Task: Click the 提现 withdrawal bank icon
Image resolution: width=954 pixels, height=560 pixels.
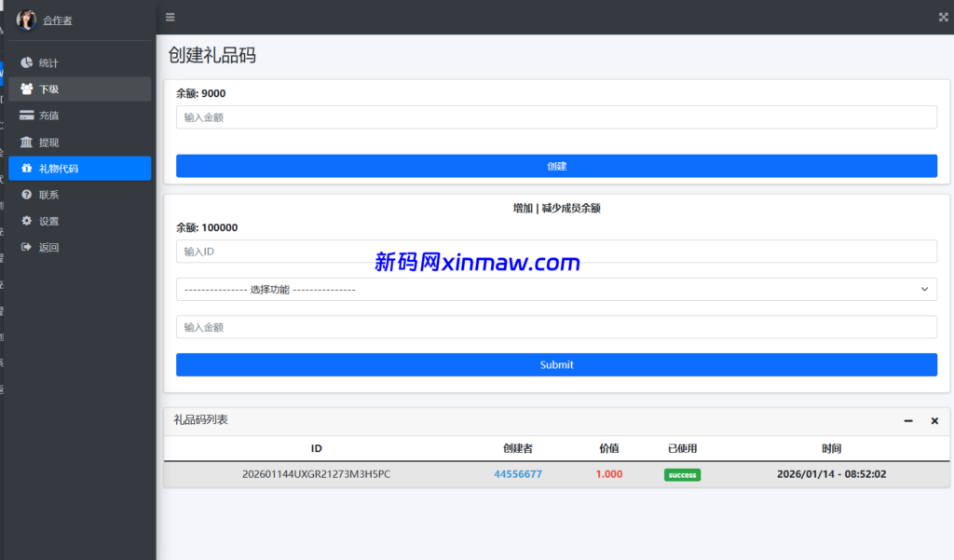Action: [28, 142]
